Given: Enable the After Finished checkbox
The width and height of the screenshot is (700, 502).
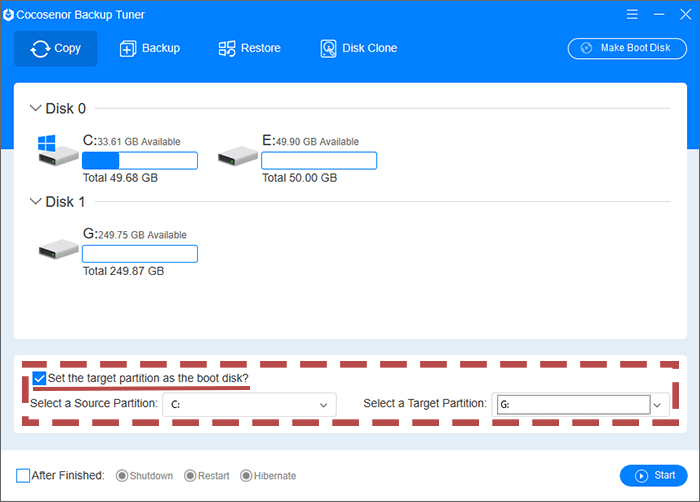Looking at the screenshot, I should pos(23,476).
